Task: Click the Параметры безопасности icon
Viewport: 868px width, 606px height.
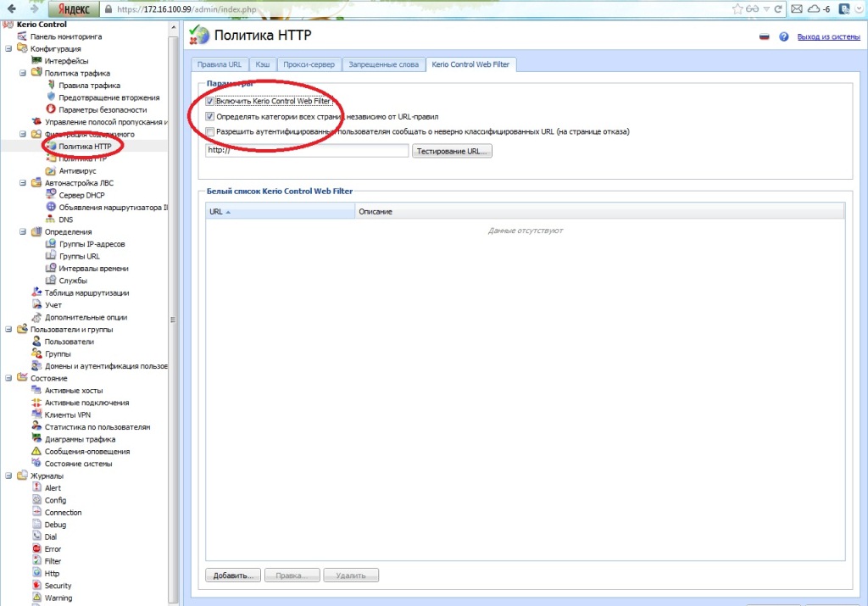Action: coord(50,109)
